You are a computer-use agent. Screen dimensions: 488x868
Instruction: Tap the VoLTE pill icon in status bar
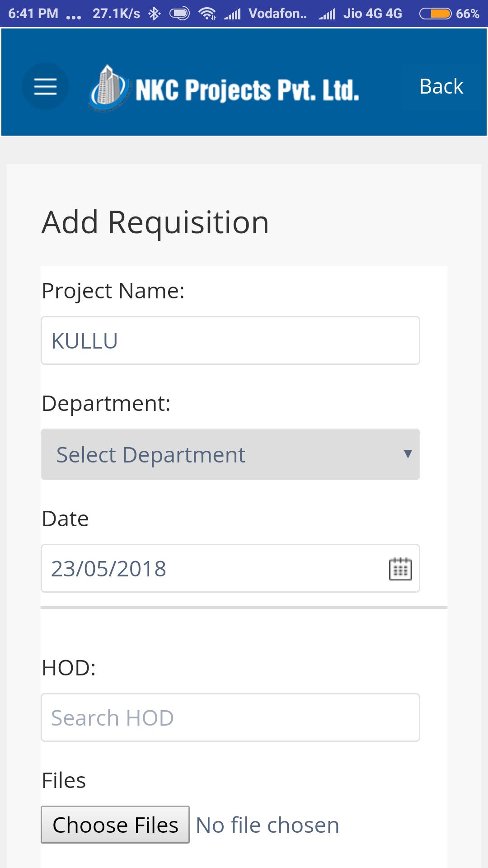click(179, 14)
